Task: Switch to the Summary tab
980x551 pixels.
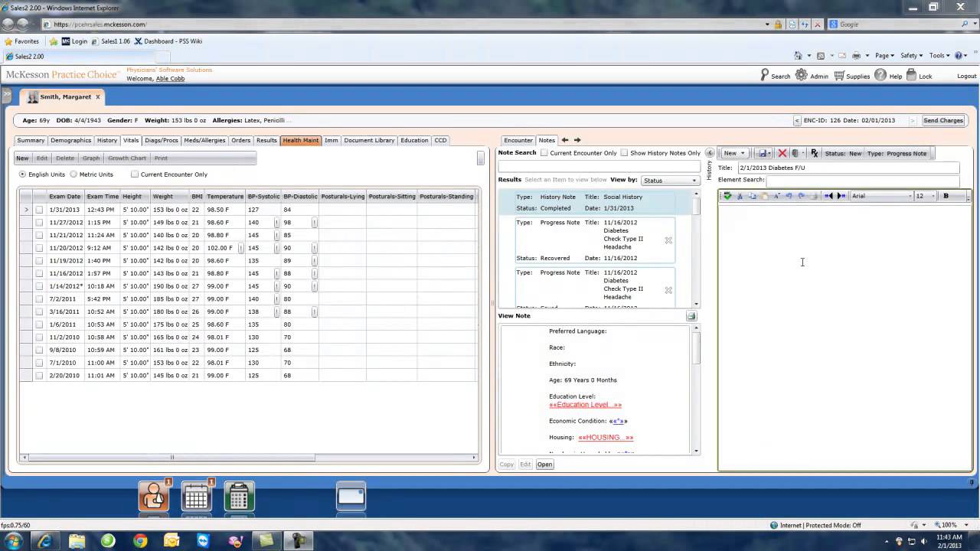Action: pyautogui.click(x=31, y=140)
